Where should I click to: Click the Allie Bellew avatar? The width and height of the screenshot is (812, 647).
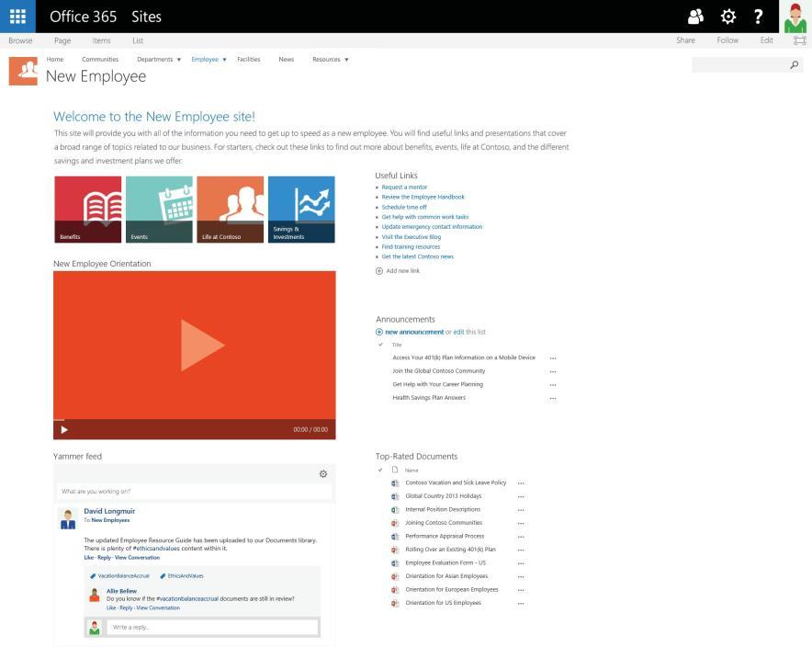pyautogui.click(x=95, y=596)
